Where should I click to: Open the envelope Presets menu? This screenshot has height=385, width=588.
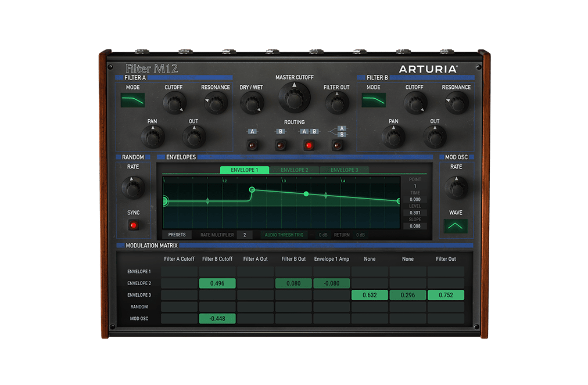pyautogui.click(x=177, y=235)
